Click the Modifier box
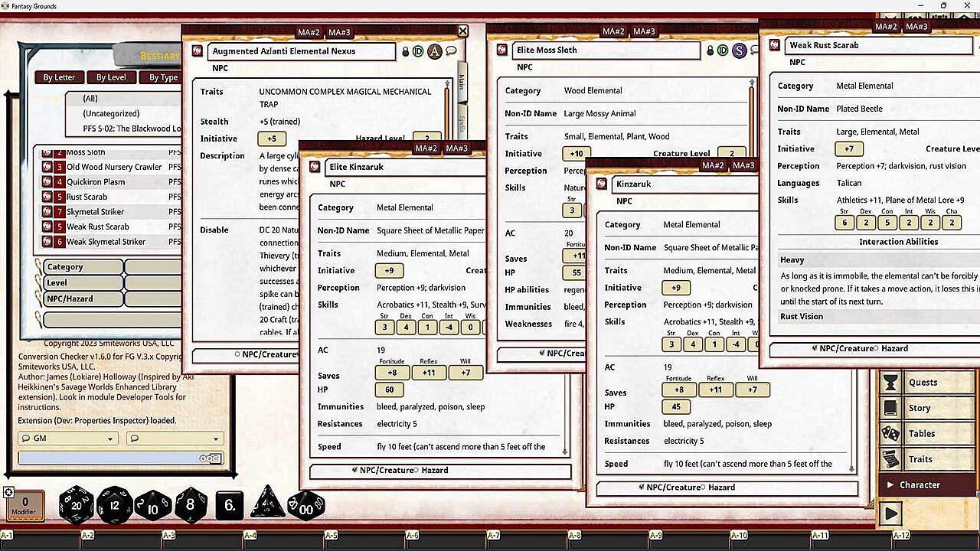The width and height of the screenshot is (980, 551). pyautogui.click(x=25, y=507)
